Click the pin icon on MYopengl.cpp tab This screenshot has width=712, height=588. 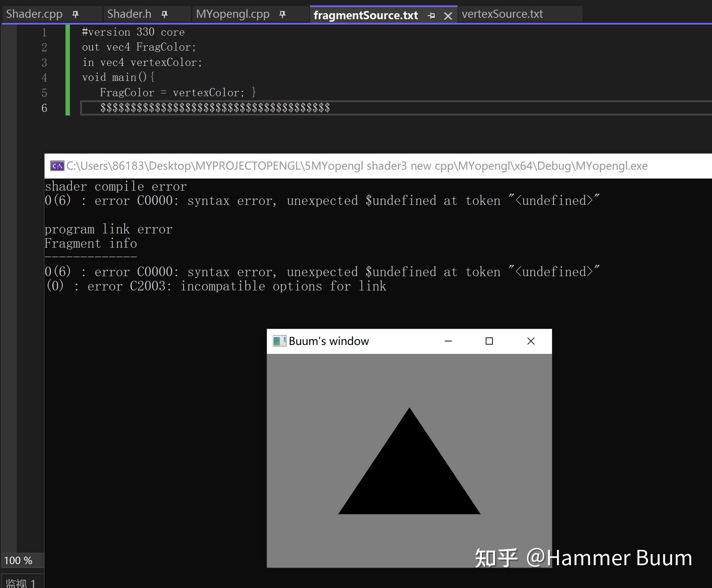[x=282, y=14]
